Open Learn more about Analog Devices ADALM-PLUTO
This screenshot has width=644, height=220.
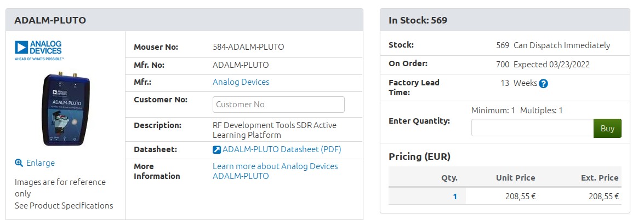[275, 171]
